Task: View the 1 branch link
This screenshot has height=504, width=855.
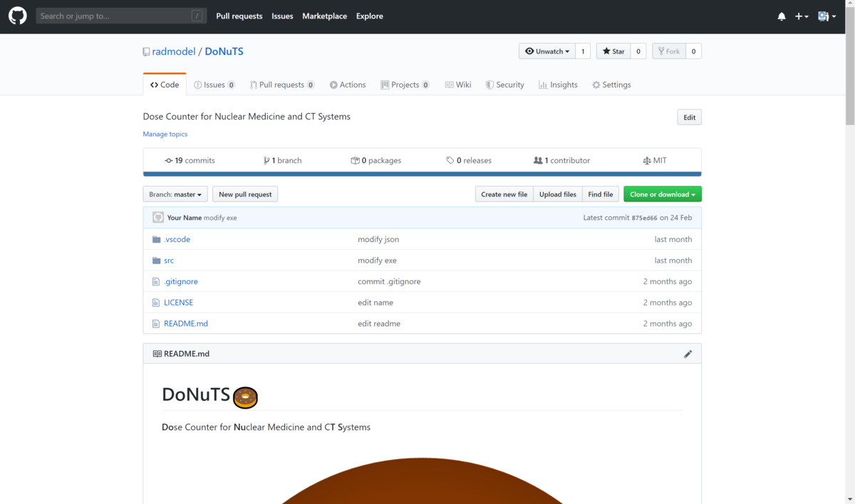Action: tap(282, 160)
